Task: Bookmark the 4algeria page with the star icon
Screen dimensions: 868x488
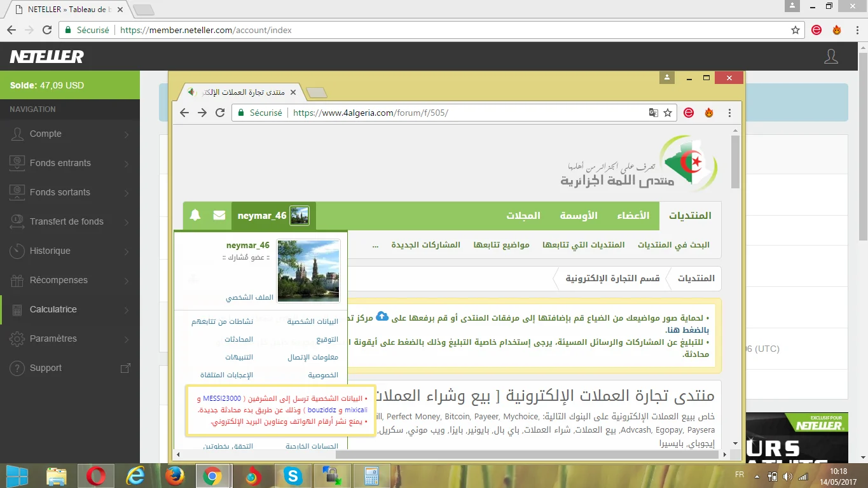Action: point(668,113)
